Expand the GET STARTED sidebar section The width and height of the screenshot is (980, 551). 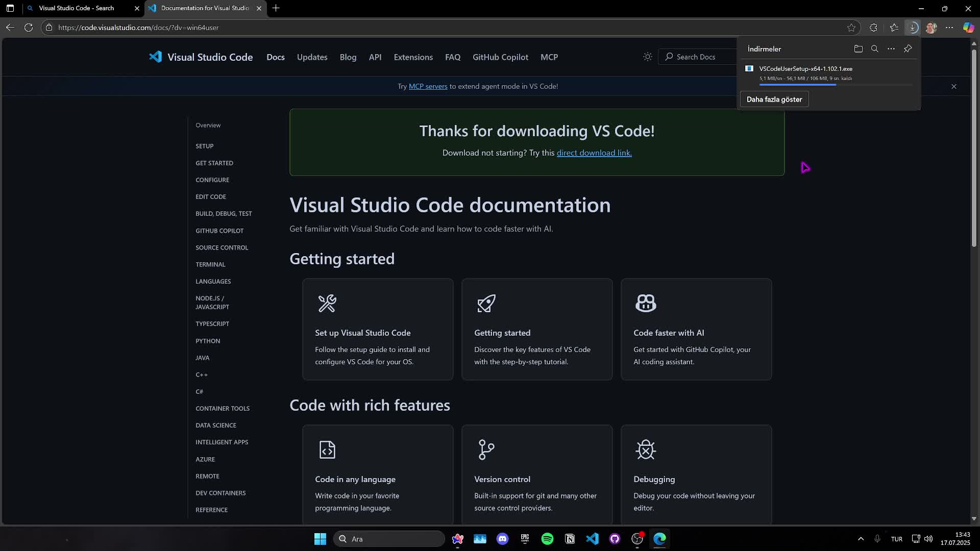click(x=214, y=163)
